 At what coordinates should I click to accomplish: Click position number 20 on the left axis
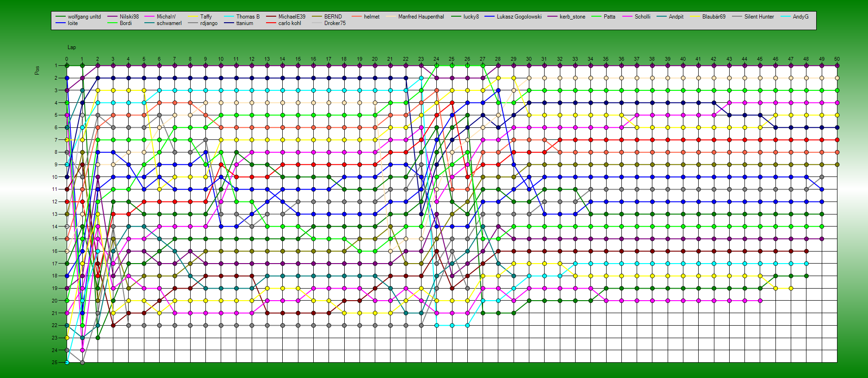click(x=55, y=301)
